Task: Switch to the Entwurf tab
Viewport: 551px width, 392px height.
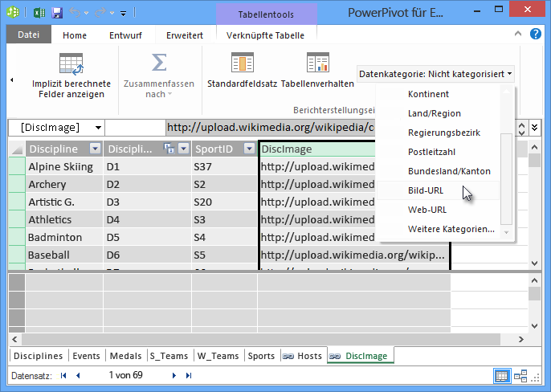Action: click(x=125, y=35)
